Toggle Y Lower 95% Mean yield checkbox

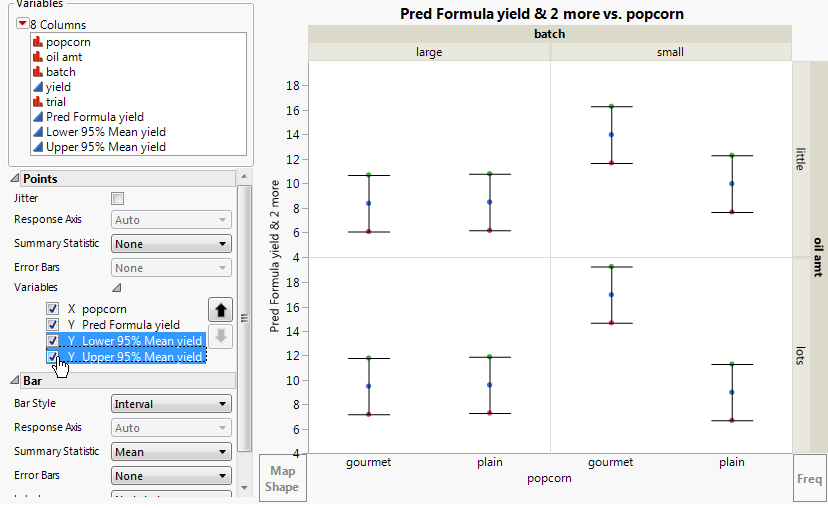[53, 341]
